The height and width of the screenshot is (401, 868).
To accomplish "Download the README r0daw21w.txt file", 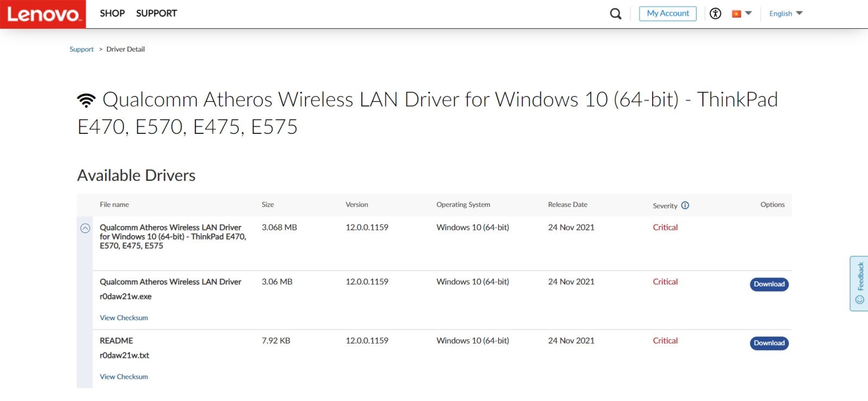I will coord(769,344).
